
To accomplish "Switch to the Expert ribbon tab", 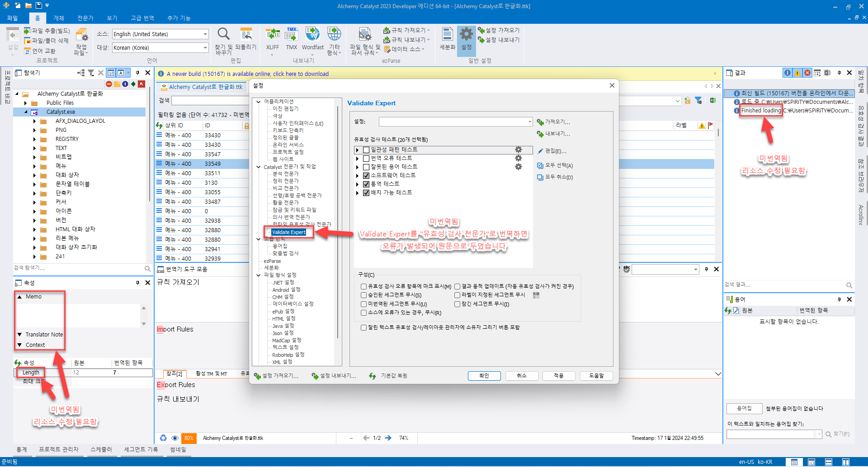I will click(x=85, y=18).
